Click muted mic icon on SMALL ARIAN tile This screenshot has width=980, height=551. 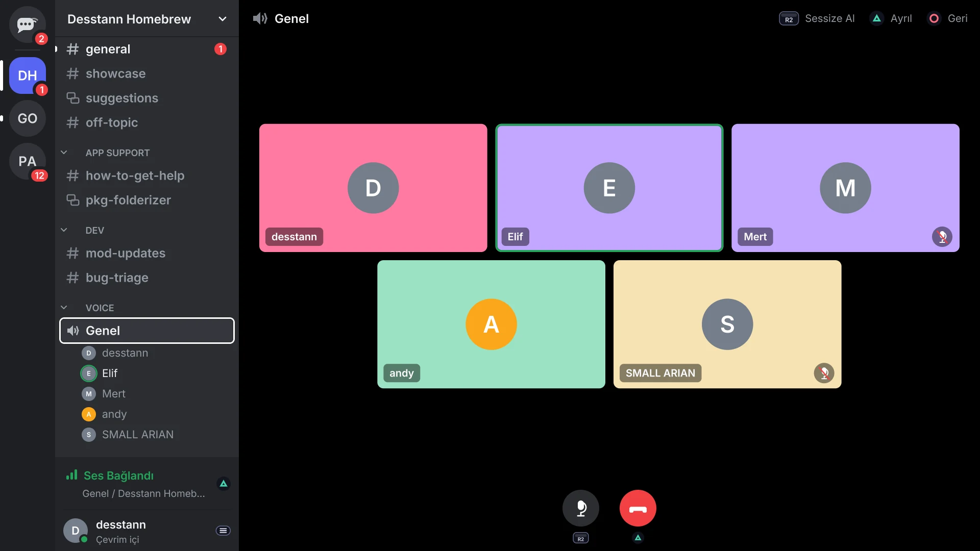coord(824,373)
